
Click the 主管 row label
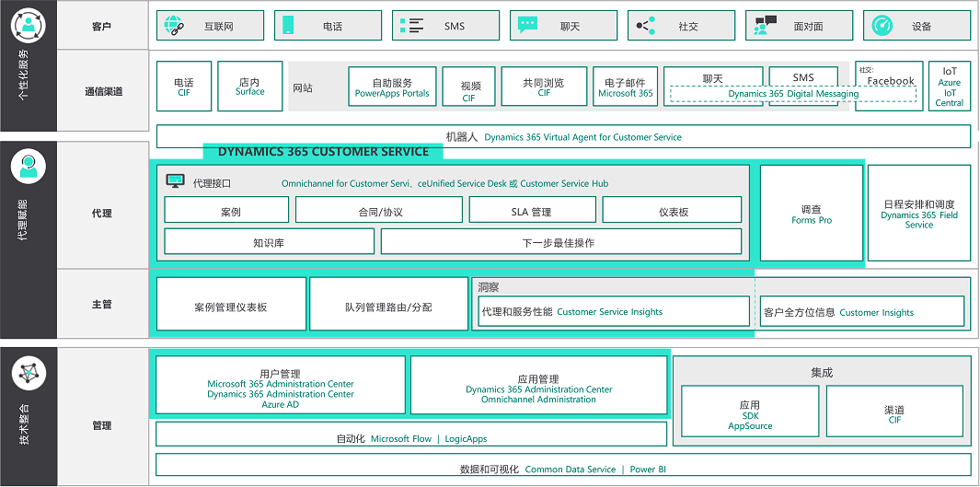101,305
